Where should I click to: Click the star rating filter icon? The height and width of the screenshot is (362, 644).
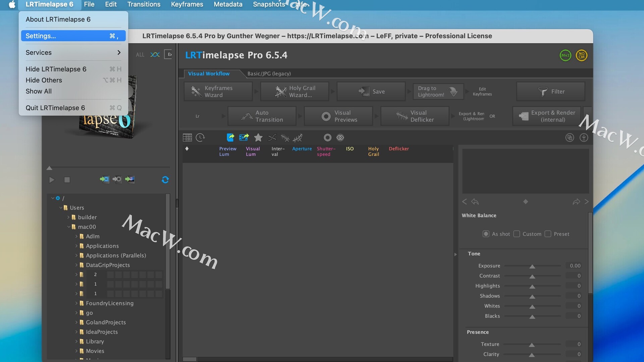(x=258, y=137)
